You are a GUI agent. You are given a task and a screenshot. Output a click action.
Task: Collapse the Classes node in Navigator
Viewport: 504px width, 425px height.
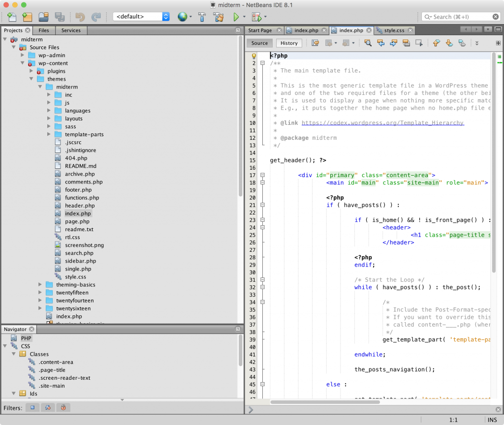tap(14, 354)
